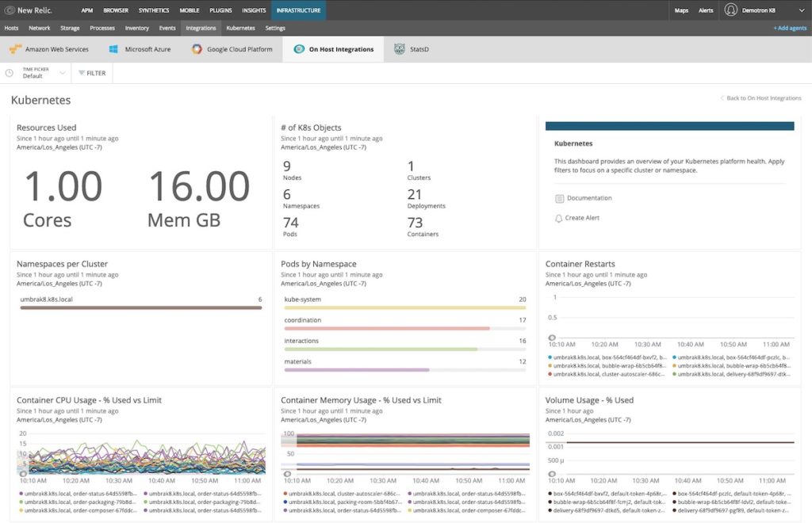This screenshot has height=523, width=812.
Task: Click the Google Cloud Platform hexagon icon
Action: 197,49
